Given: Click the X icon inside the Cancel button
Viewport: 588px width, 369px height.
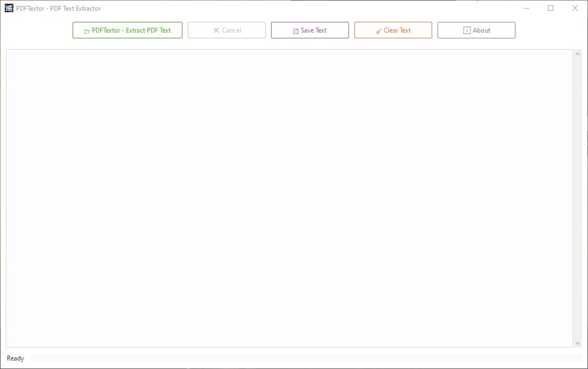Looking at the screenshot, I should 216,30.
